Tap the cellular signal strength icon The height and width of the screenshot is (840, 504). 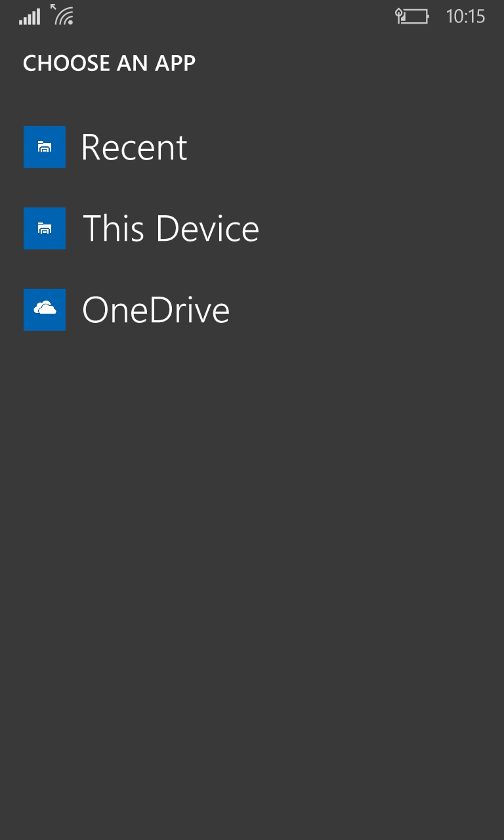pos(29,16)
